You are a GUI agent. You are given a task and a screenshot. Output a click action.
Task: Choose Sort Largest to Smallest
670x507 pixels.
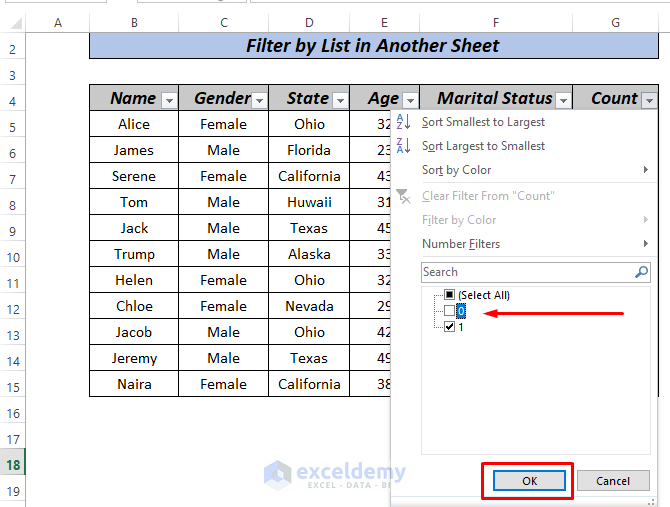click(483, 146)
